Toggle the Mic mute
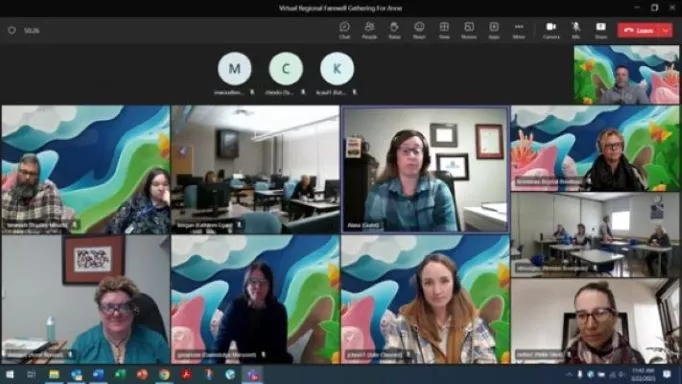 (x=576, y=30)
